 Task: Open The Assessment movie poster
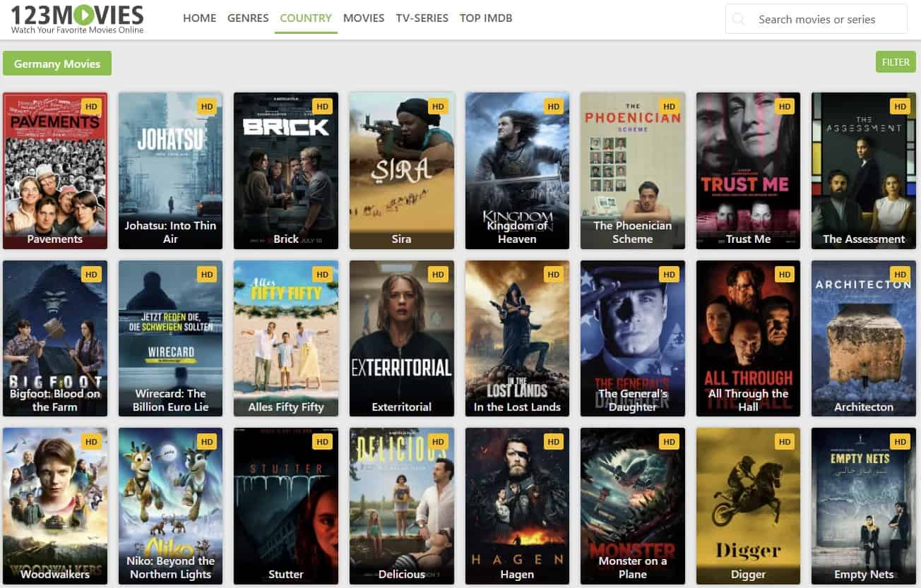click(864, 171)
